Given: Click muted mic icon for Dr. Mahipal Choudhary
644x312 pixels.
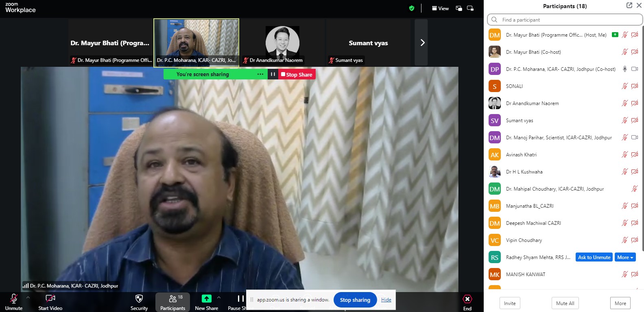Looking at the screenshot, I should (635, 189).
